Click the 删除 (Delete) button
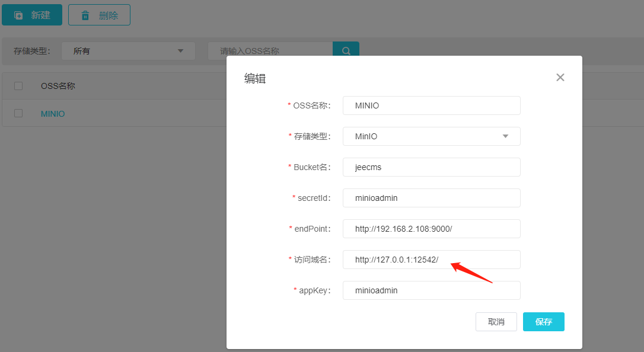The image size is (644, 352). pos(99,15)
